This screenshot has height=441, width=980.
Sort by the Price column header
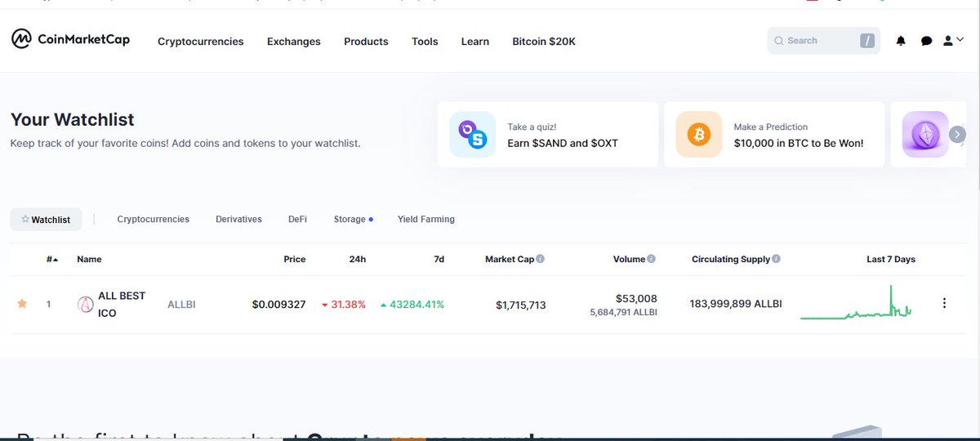[295, 260]
